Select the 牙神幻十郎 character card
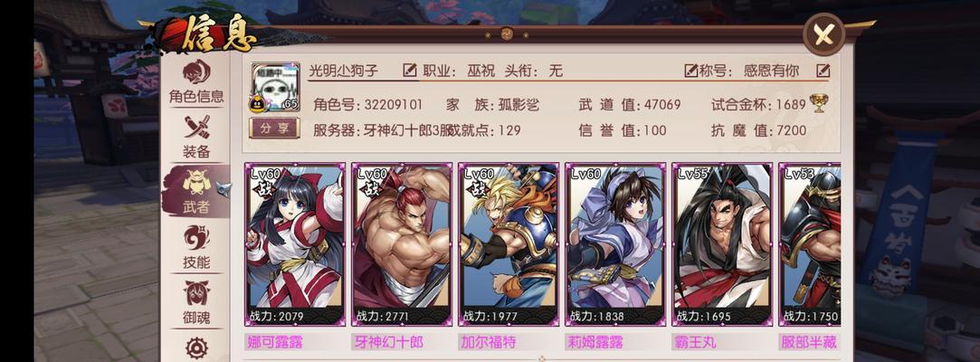980x362 pixels. click(x=402, y=244)
